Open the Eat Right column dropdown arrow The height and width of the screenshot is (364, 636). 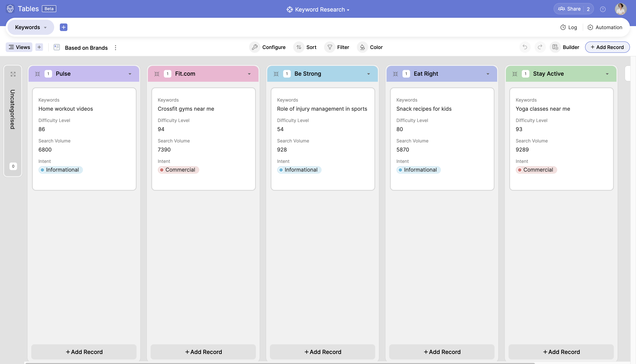point(488,74)
